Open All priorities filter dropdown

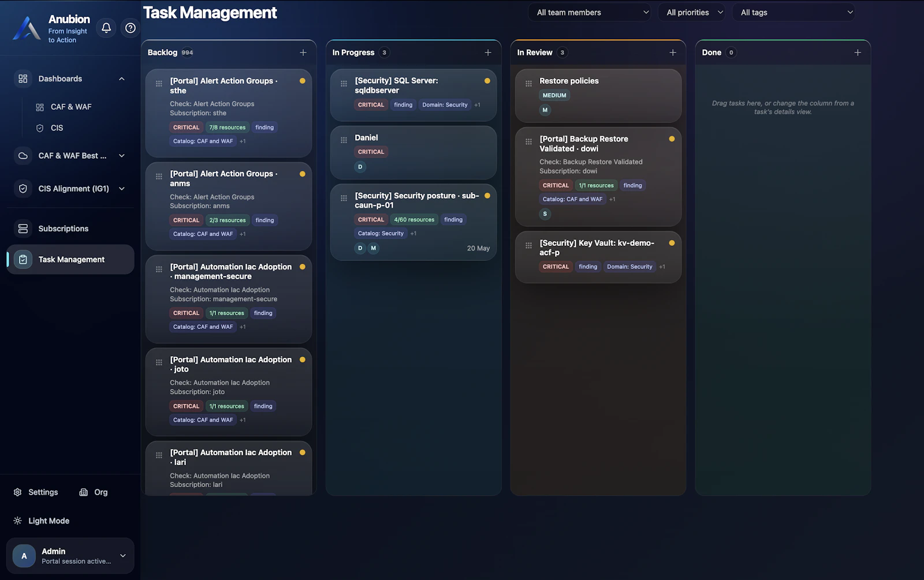692,12
